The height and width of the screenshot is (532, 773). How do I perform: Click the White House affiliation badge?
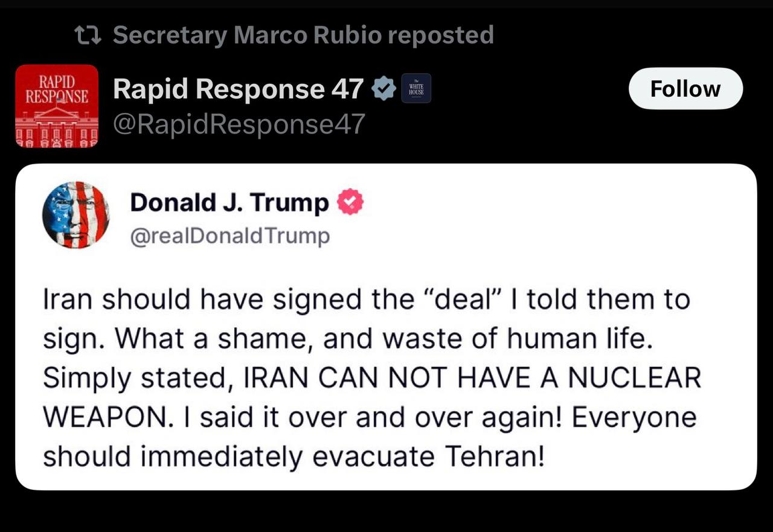tap(416, 89)
